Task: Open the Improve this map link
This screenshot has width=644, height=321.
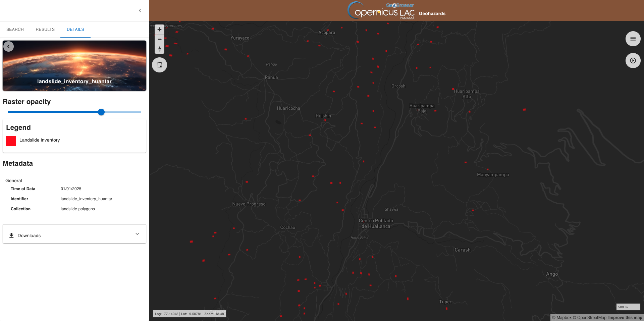Action: pyautogui.click(x=625, y=318)
